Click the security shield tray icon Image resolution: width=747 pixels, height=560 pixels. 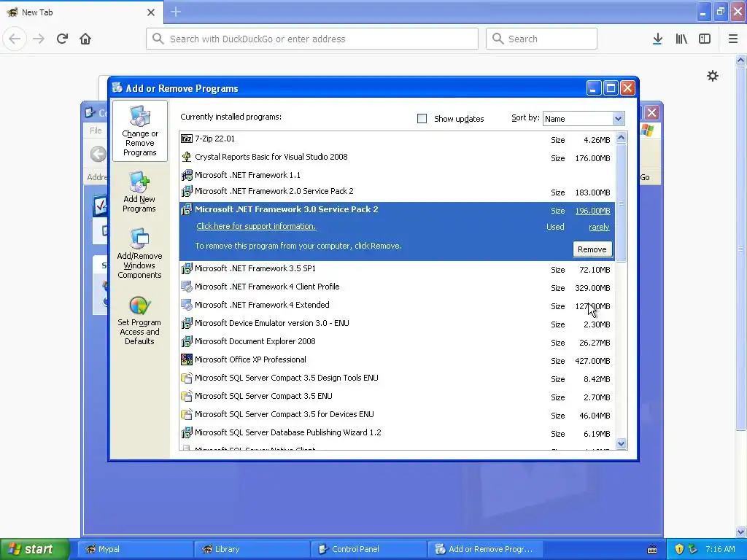point(679,549)
